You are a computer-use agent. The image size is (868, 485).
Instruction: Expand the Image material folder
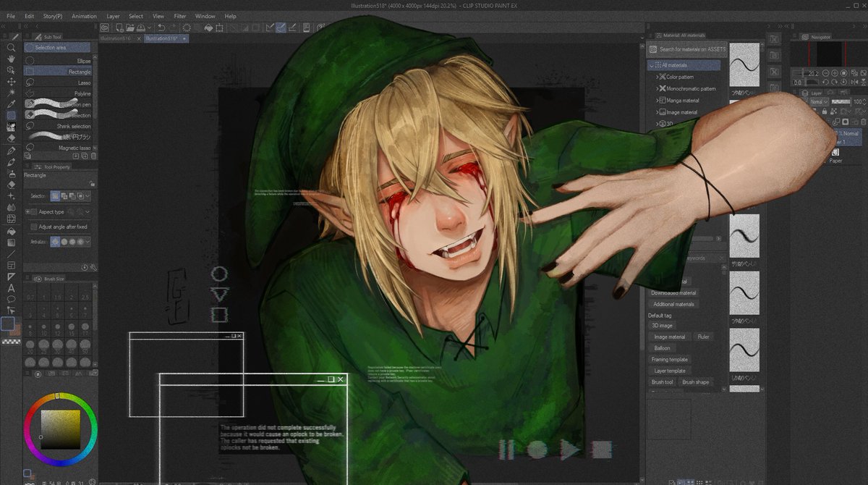point(658,112)
